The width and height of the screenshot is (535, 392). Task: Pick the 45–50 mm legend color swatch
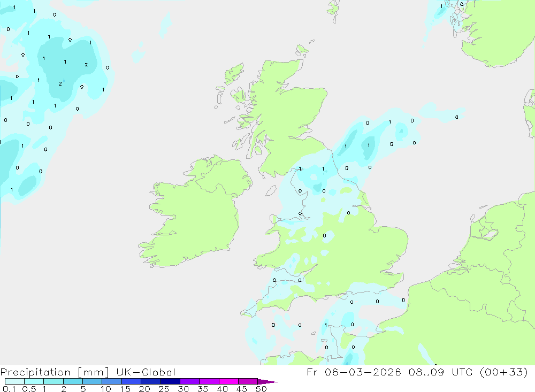(248, 381)
